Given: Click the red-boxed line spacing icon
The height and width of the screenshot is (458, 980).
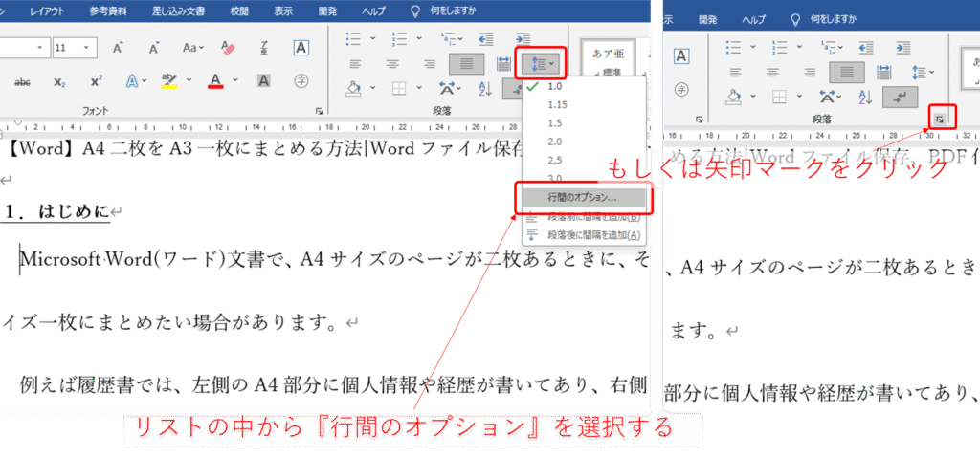Looking at the screenshot, I should click(x=541, y=63).
